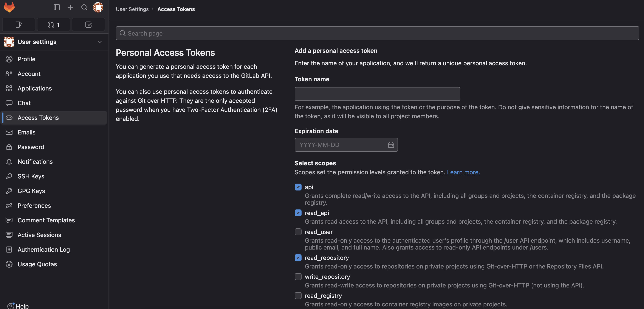Click the Access Tokens icon
Image resolution: width=644 pixels, height=309 pixels.
[9, 118]
